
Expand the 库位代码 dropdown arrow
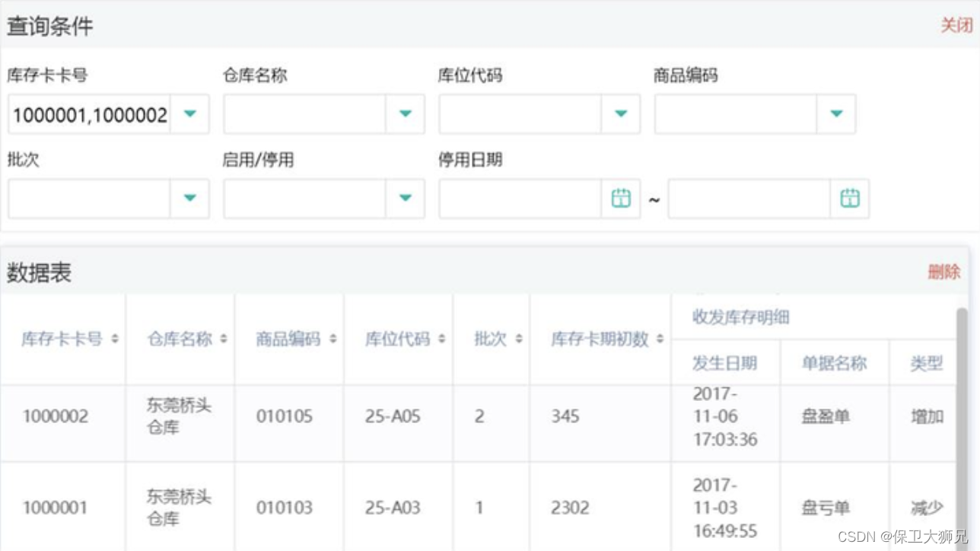point(621,114)
